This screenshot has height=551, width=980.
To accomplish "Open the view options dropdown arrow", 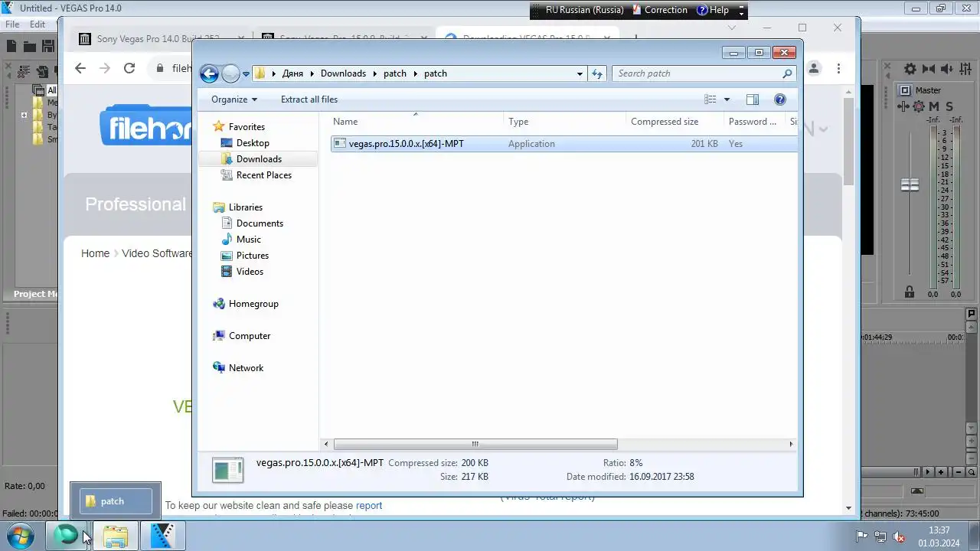I will pyautogui.click(x=727, y=99).
